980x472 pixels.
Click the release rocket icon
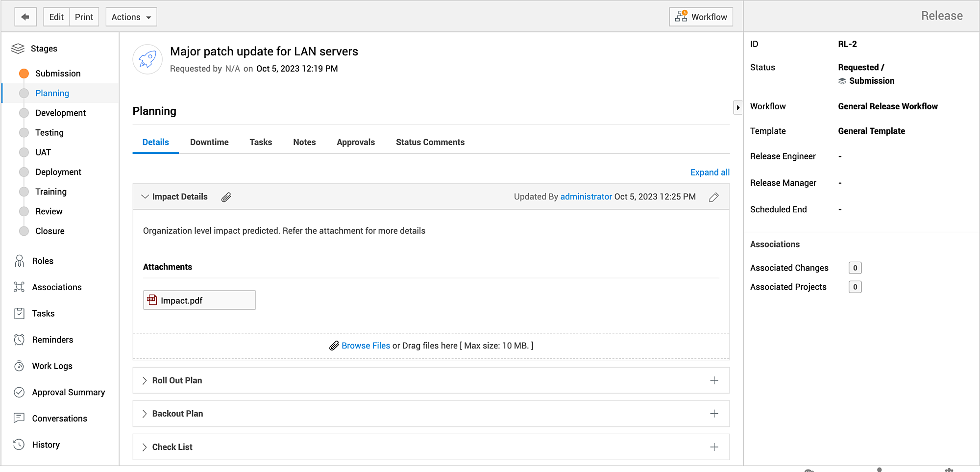[x=147, y=59]
